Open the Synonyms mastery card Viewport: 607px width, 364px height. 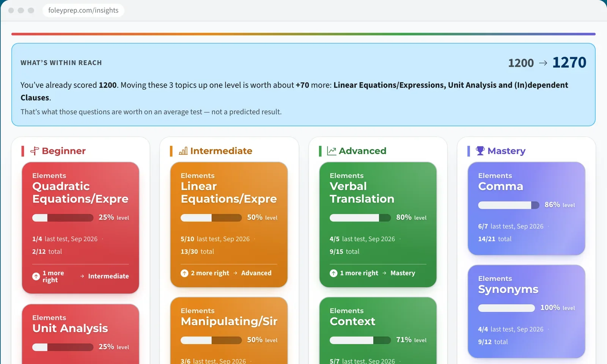pyautogui.click(x=526, y=311)
